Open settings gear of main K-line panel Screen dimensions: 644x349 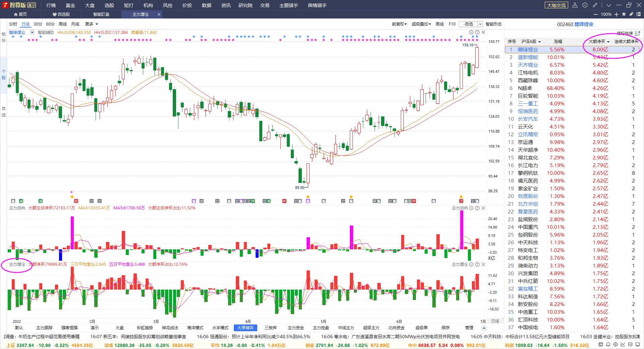tap(471, 33)
